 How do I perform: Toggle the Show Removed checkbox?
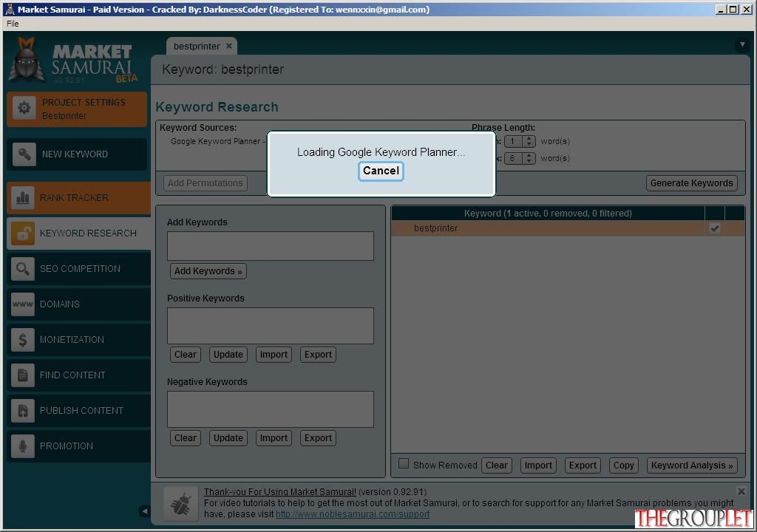click(x=404, y=464)
